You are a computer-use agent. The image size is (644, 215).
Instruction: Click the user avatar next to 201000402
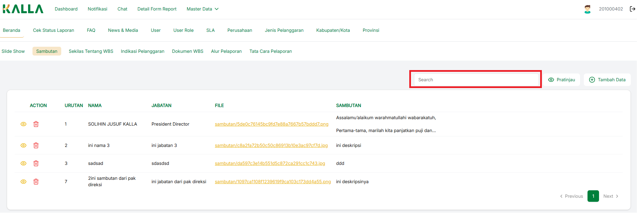pos(588,9)
